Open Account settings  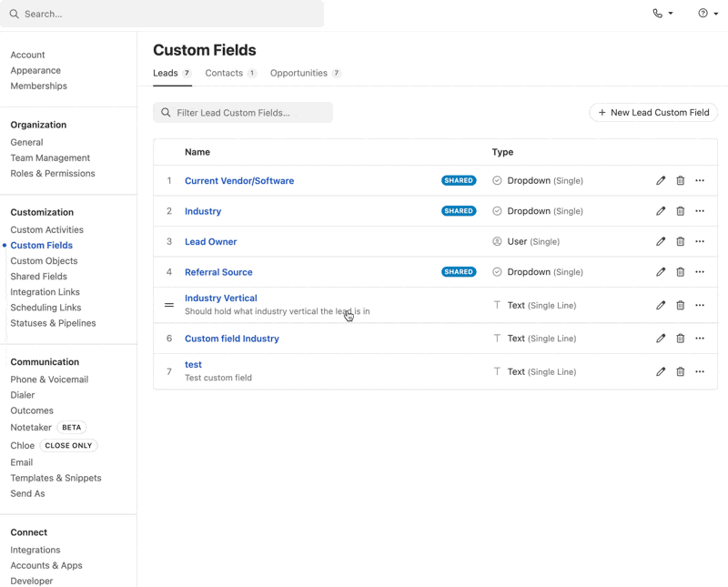pos(28,55)
